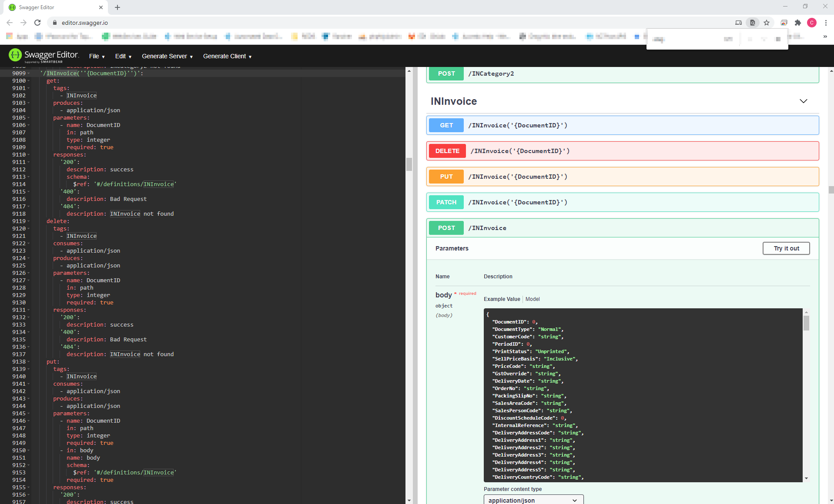Expand the PUT /INInvoice('{DocumentID}') operation
The width and height of the screenshot is (834, 504).
tap(623, 177)
